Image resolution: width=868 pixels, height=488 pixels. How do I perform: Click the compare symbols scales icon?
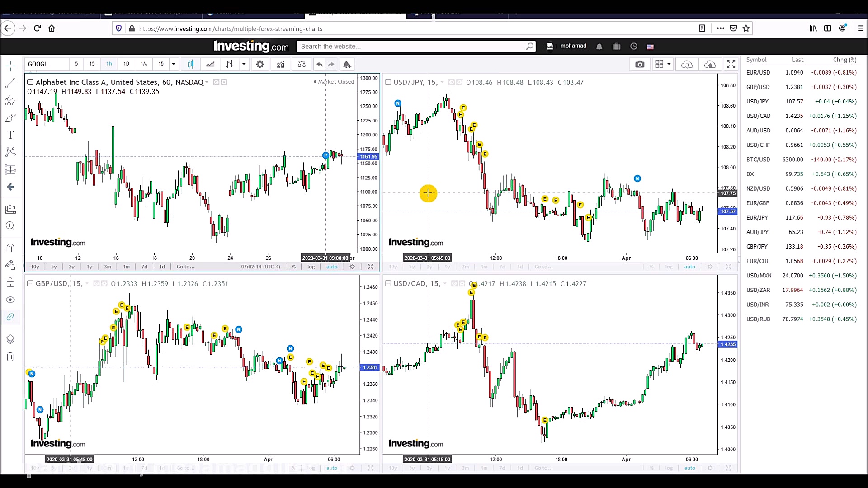[302, 64]
